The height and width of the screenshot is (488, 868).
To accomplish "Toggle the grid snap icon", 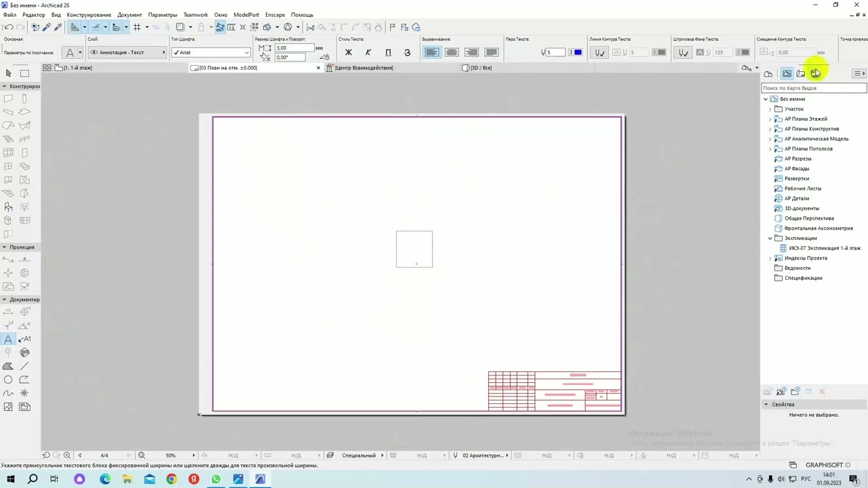I will coord(137,27).
